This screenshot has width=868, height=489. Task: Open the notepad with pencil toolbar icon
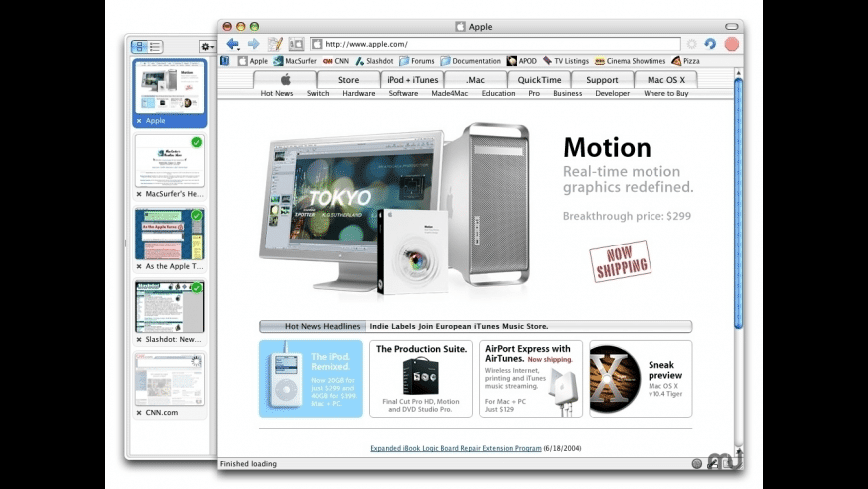pyautogui.click(x=275, y=44)
